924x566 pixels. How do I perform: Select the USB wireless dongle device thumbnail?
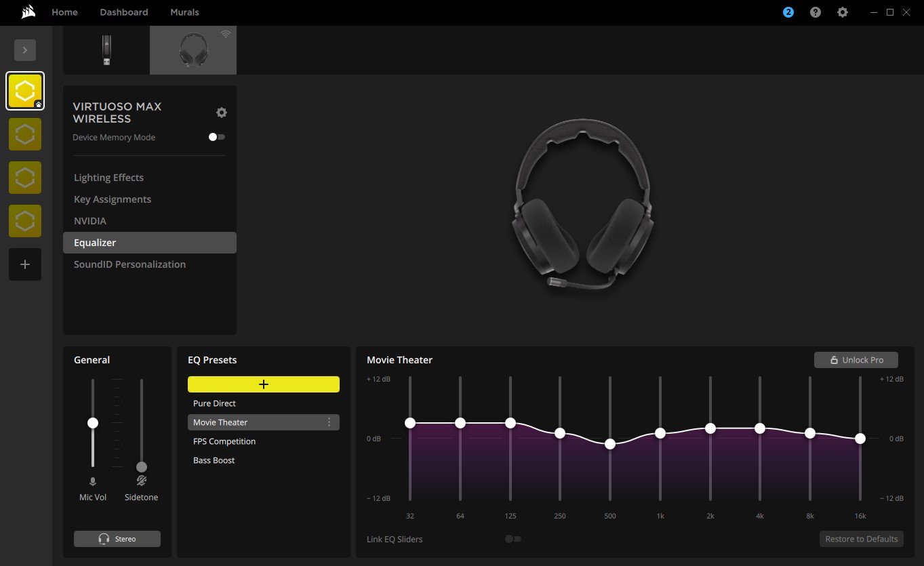[x=106, y=50]
